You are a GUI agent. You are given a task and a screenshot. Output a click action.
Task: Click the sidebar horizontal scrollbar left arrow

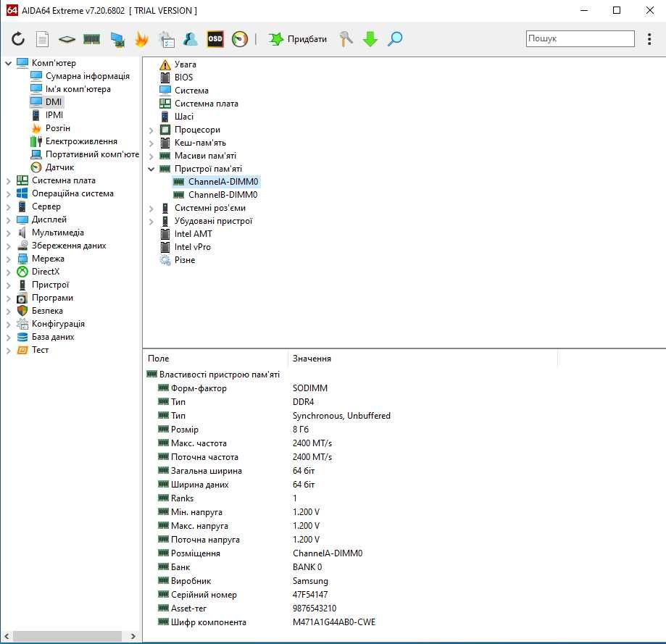coord(6,636)
